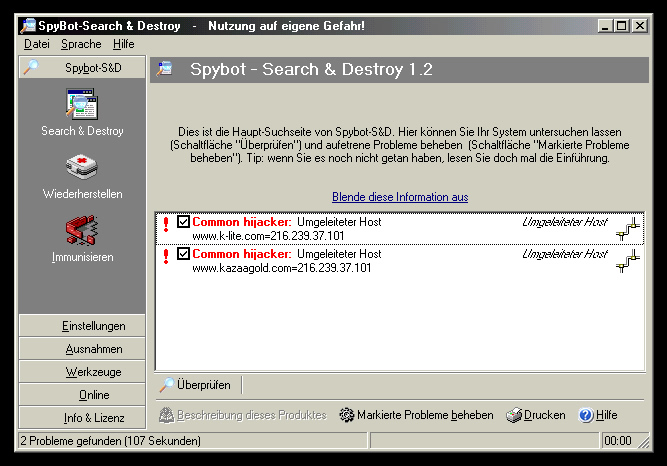Click the 'Blende diese Information aus' link

[400, 197]
